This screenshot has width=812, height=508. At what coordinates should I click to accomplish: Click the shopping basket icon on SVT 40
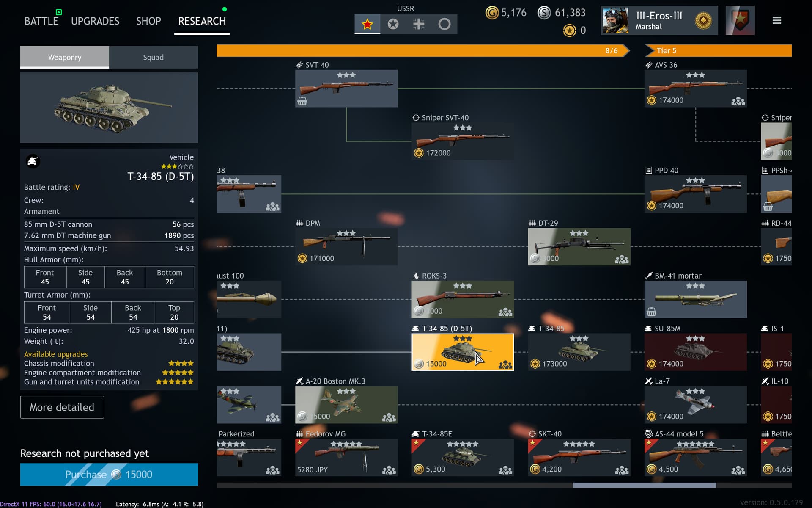(x=302, y=101)
